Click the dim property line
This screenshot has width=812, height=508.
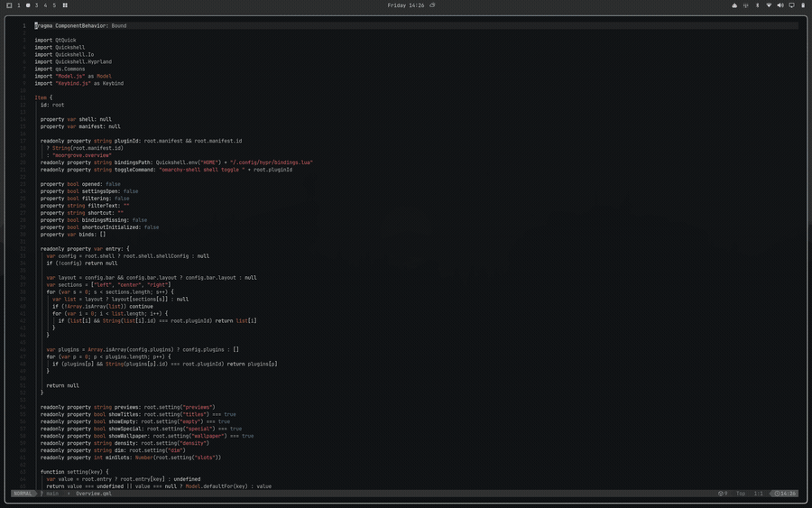coord(113,450)
